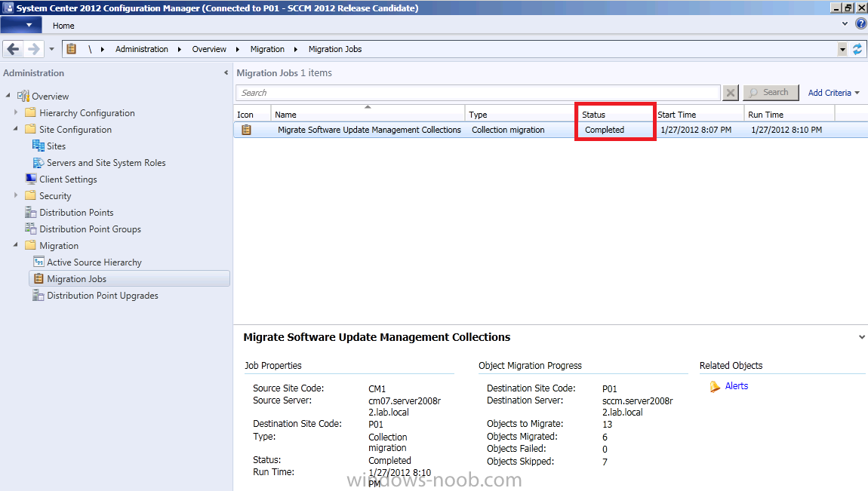Click the clipboard icon in the address bar

(x=72, y=49)
